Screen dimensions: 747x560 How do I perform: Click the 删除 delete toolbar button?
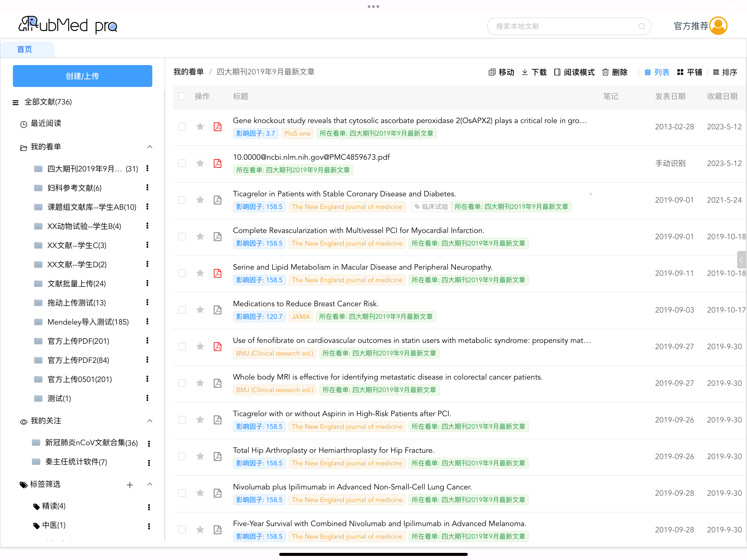[615, 72]
